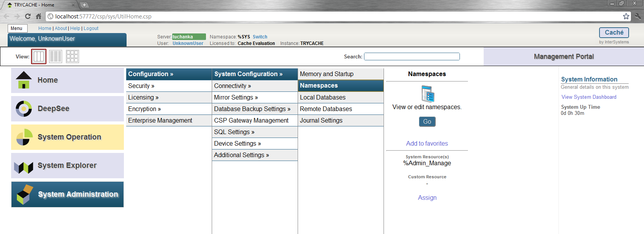Click into the Search input field

[x=412, y=56]
